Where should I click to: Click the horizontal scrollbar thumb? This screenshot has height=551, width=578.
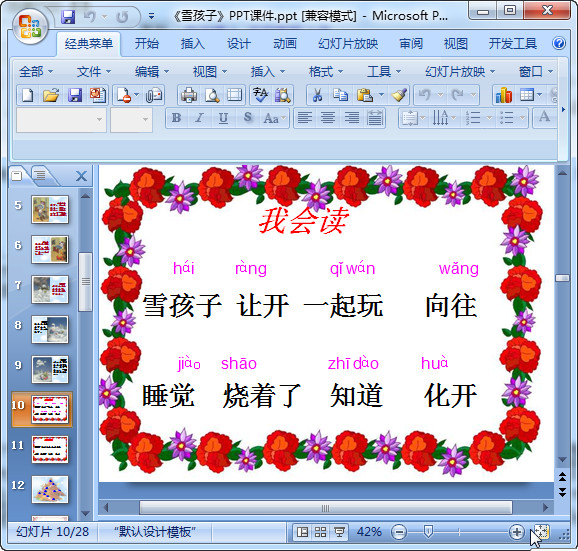pyautogui.click(x=325, y=508)
